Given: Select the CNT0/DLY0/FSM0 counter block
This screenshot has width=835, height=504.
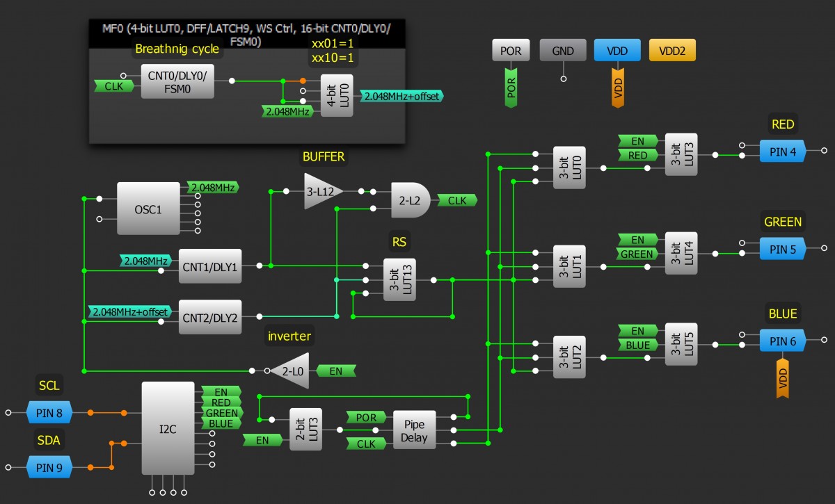Looking at the screenshot, I should pos(177,82).
